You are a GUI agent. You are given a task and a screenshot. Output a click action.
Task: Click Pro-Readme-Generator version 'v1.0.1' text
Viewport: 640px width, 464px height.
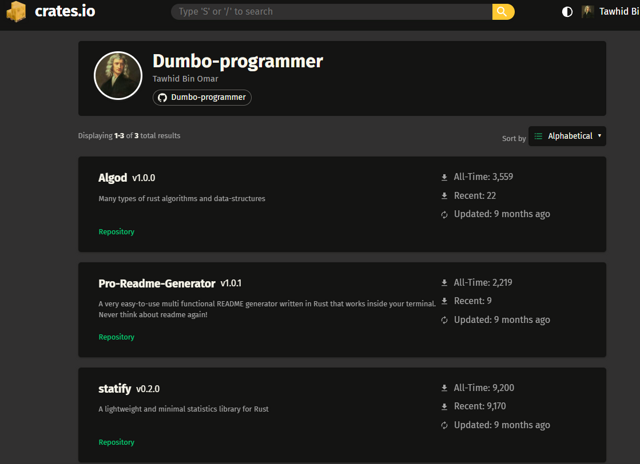click(x=231, y=283)
